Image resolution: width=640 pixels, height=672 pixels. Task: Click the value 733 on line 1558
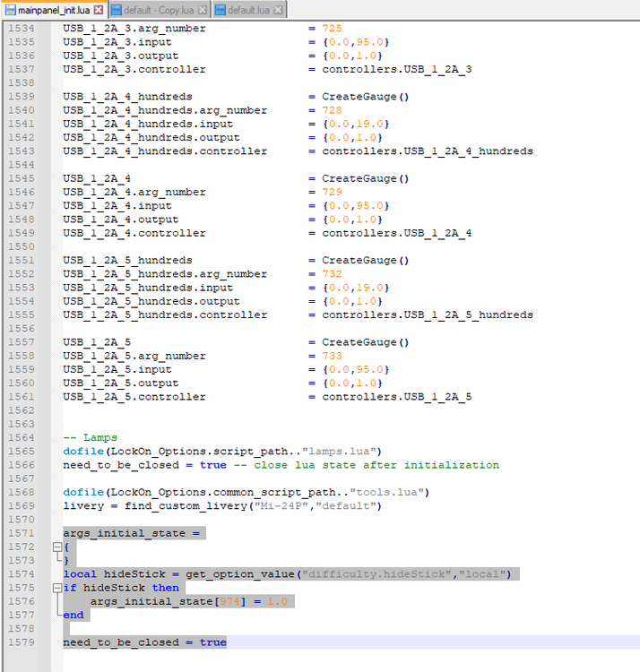[333, 356]
